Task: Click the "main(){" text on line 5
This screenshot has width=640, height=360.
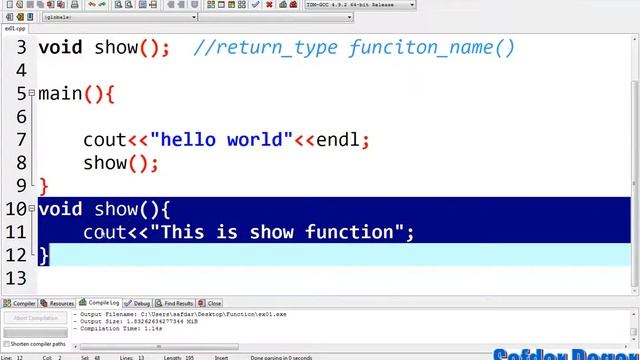Action: [x=76, y=94]
